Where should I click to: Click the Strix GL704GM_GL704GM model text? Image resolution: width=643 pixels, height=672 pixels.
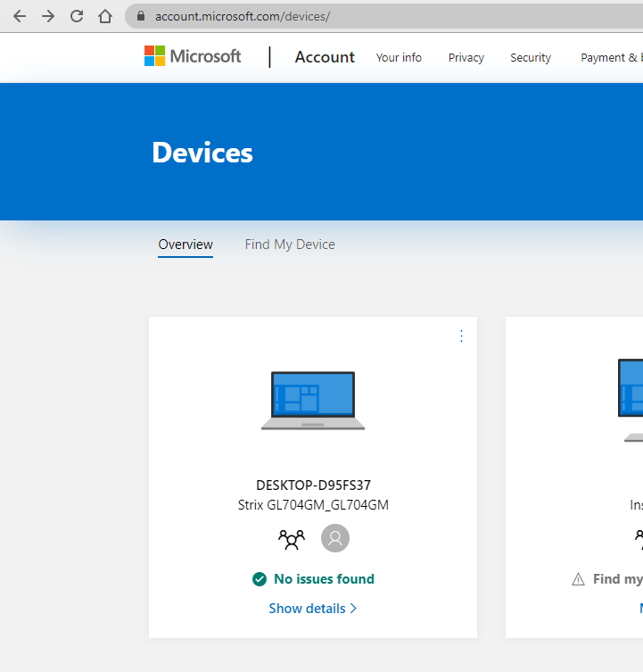pos(313,505)
